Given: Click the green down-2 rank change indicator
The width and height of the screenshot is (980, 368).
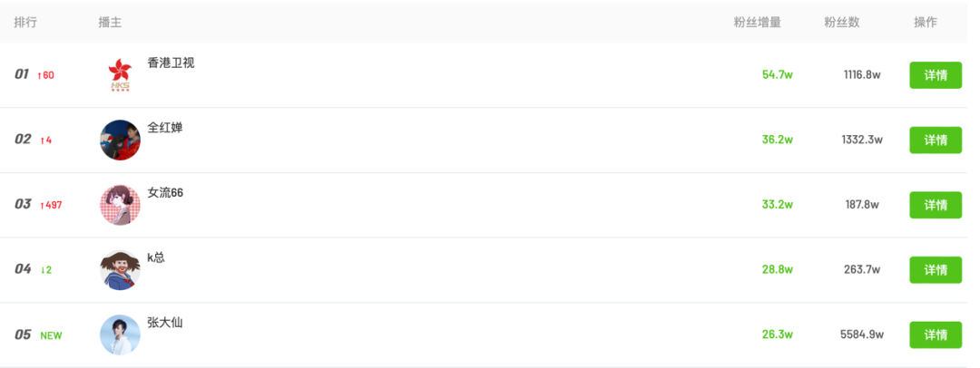Looking at the screenshot, I should (x=46, y=270).
